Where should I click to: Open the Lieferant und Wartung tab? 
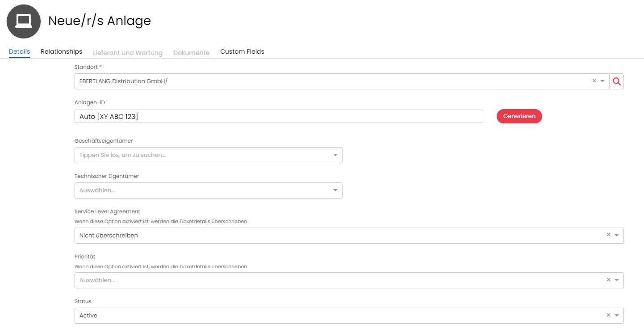click(127, 53)
